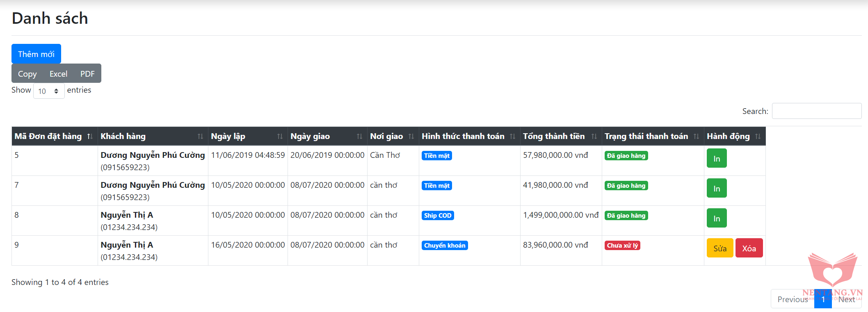This screenshot has height=312, width=868.
Task: Sort by Tổng thành tiền column
Action: coord(560,136)
